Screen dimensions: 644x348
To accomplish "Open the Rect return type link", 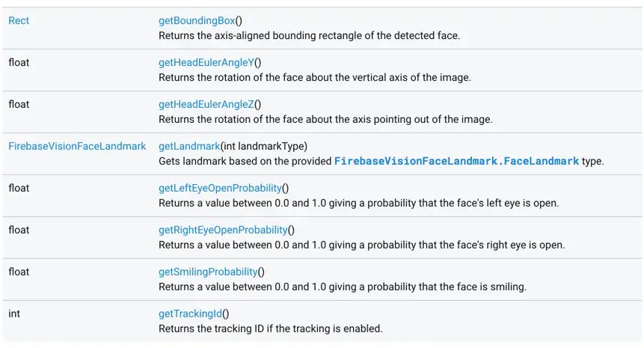I will pos(19,20).
